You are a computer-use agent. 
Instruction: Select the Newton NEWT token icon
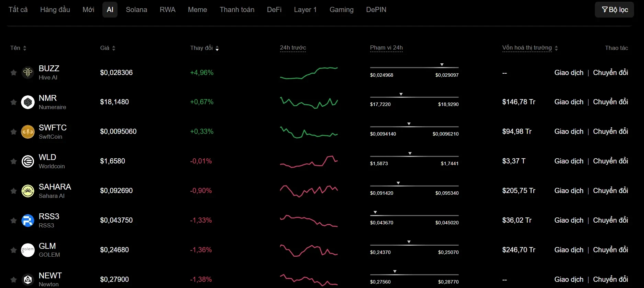click(28, 279)
